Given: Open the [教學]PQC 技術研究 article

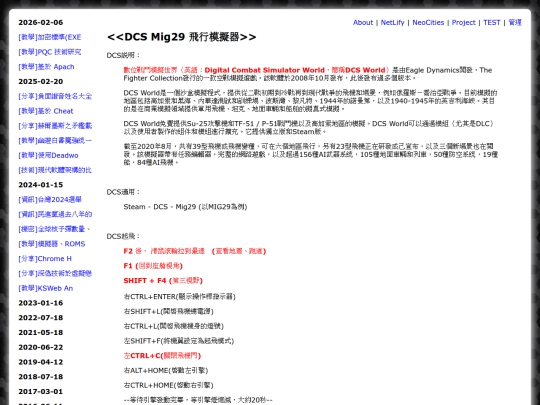Looking at the screenshot, I should tap(50, 52).
